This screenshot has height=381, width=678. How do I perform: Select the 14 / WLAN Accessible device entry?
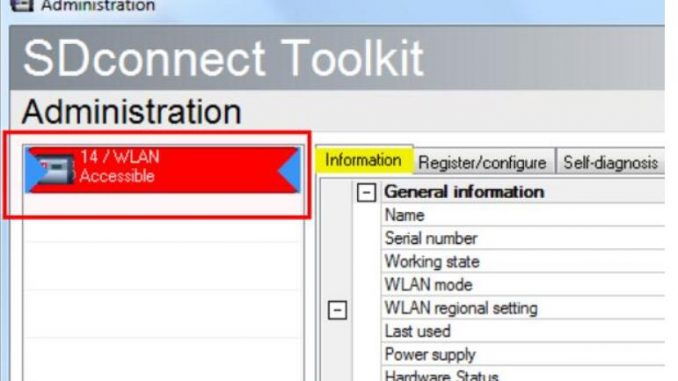[163, 170]
